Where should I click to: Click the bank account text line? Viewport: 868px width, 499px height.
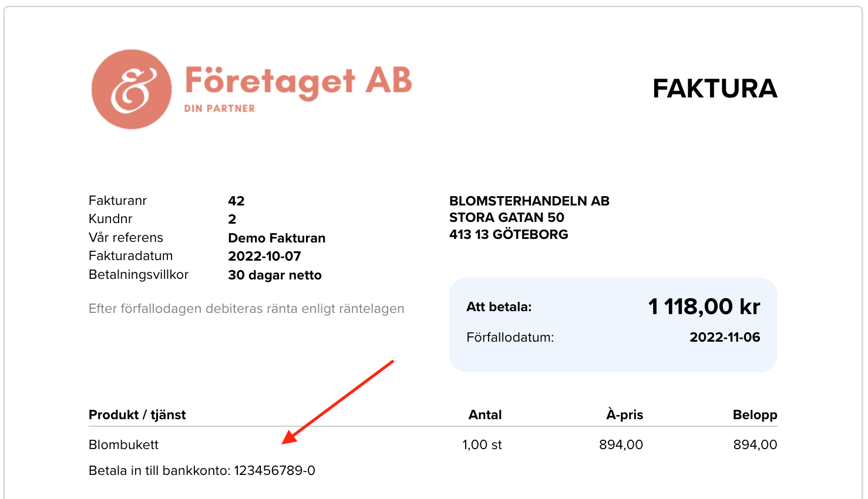click(x=202, y=470)
